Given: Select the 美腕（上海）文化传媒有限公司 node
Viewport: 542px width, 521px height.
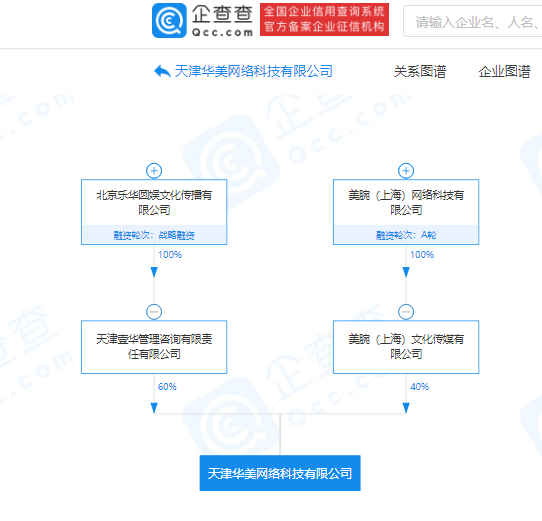Looking at the screenshot, I should point(406,347).
